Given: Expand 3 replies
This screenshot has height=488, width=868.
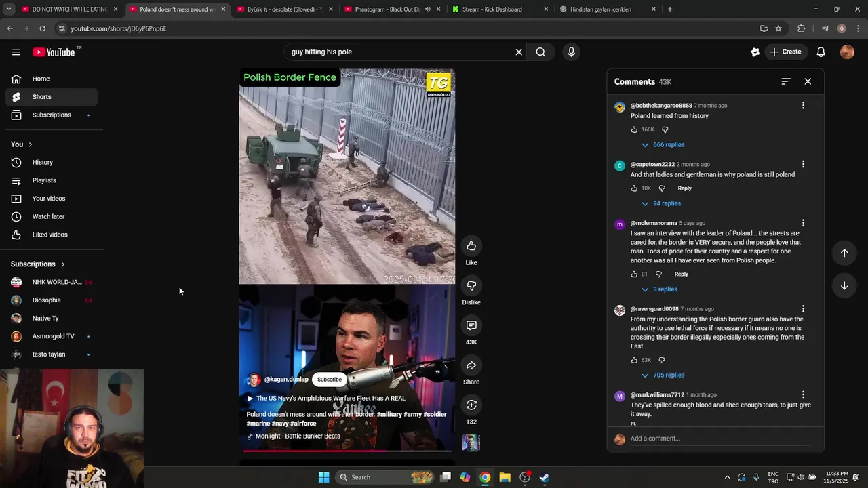Looking at the screenshot, I should 659,289.
